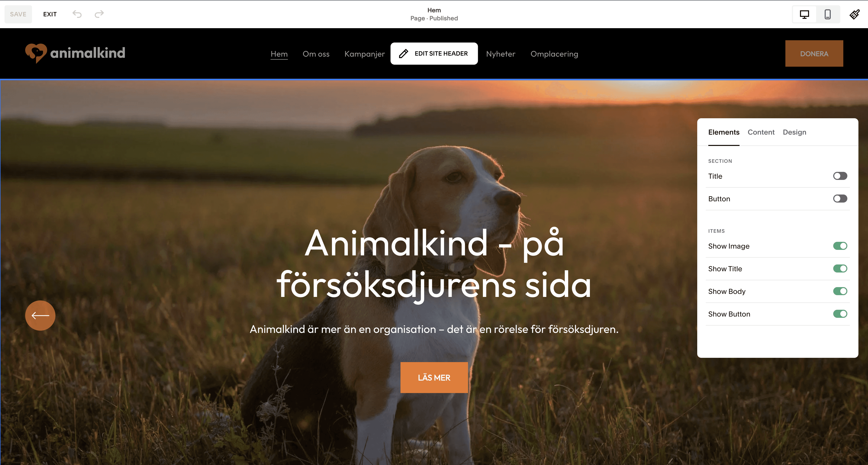Click the LÄS MER button
This screenshot has width=868, height=465.
click(x=434, y=378)
